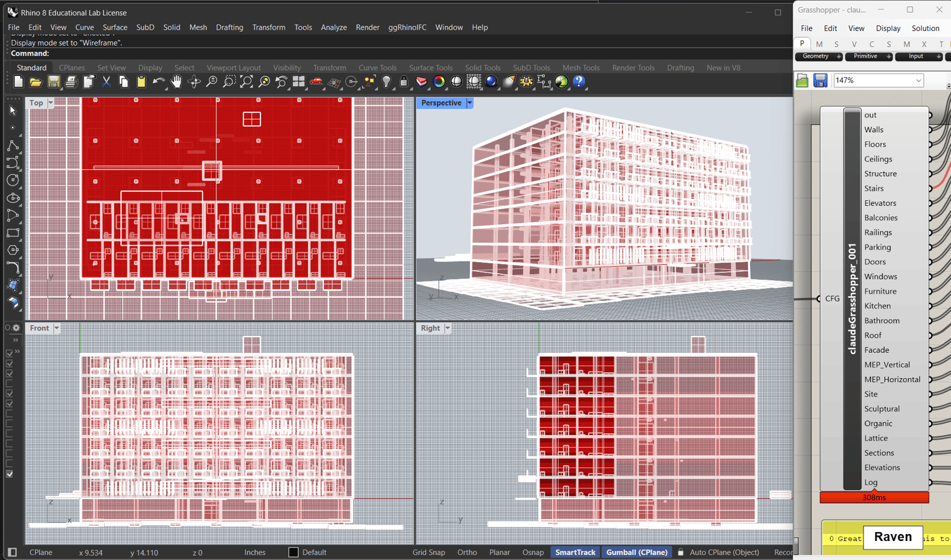Image resolution: width=951 pixels, height=560 pixels.
Task: Click the Grasshopper open file folder icon
Action: tap(803, 80)
